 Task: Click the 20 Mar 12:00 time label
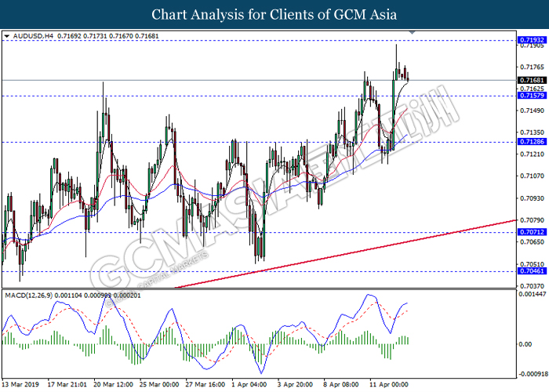click(115, 387)
